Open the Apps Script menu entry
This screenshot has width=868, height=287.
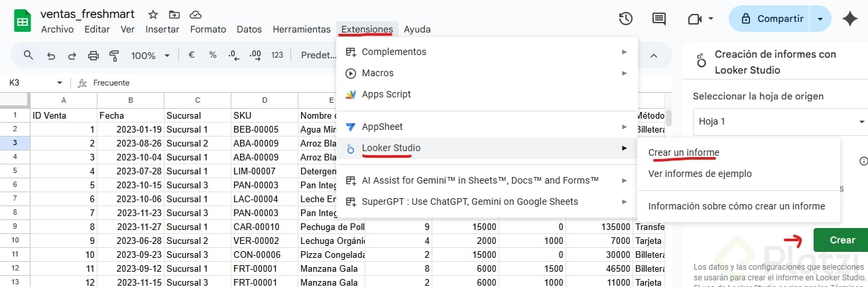pos(386,94)
